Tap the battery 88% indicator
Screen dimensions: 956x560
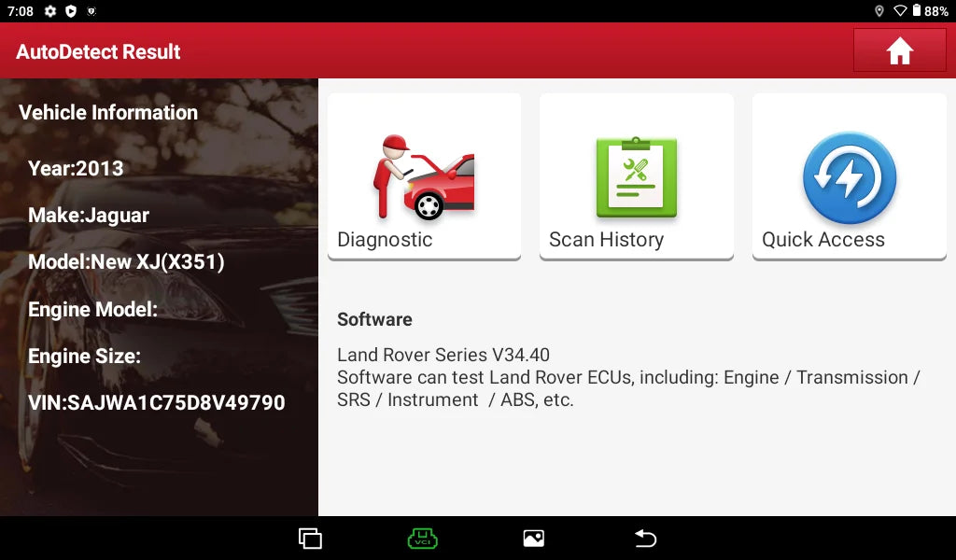point(930,11)
